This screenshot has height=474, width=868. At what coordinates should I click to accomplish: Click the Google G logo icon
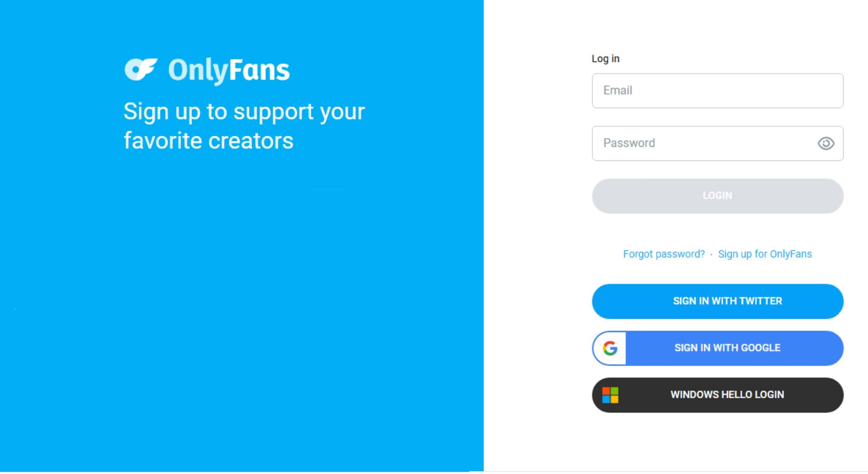click(x=610, y=348)
